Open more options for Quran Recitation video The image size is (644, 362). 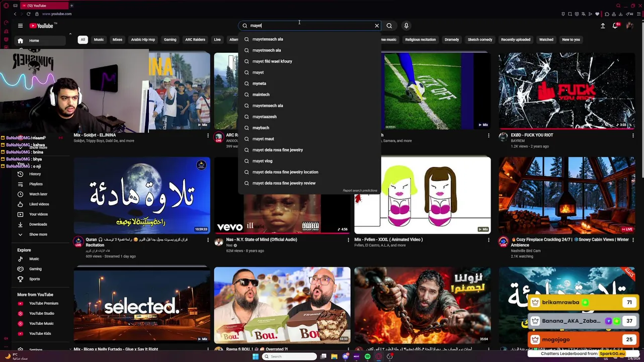tap(208, 240)
